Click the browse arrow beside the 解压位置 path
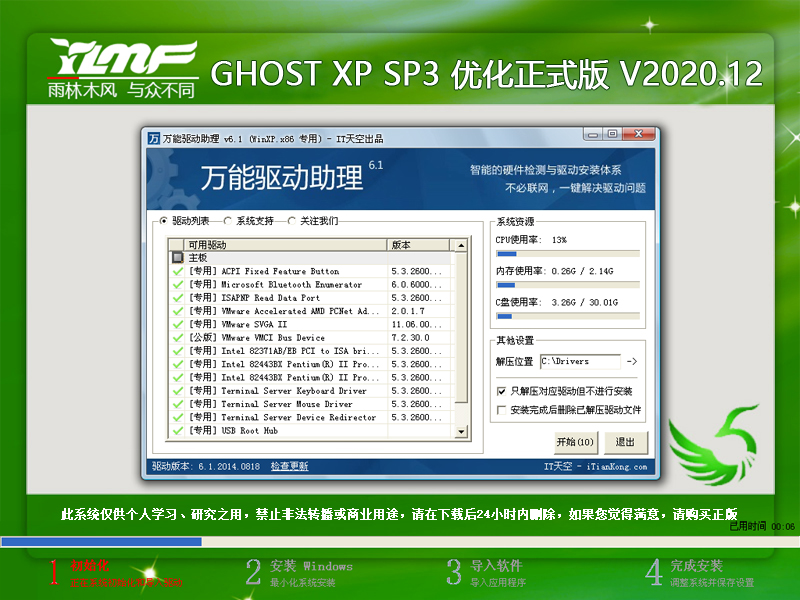The width and height of the screenshot is (800, 600). tap(632, 362)
